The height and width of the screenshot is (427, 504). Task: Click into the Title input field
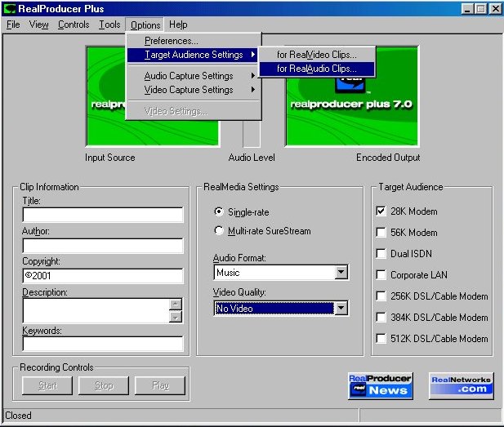pos(103,215)
